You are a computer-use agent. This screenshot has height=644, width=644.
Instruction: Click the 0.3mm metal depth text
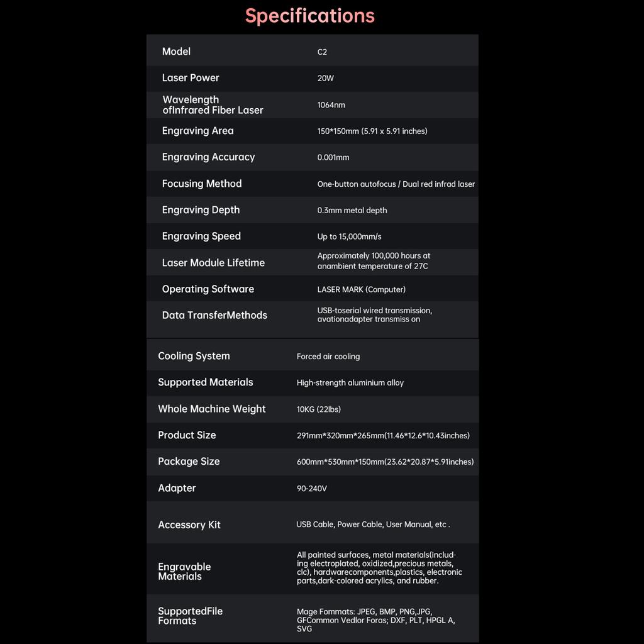click(x=352, y=211)
